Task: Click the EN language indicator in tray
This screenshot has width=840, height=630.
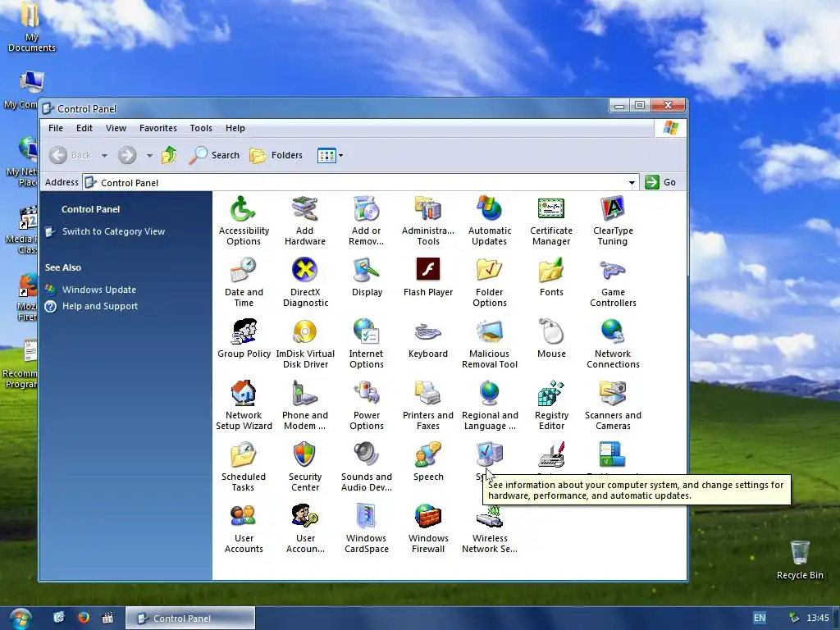Action: tap(759, 618)
